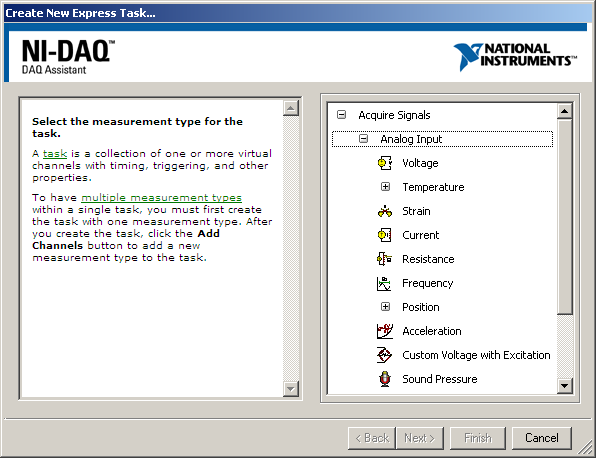Open 'multiple measurement types' help link

(x=161, y=198)
